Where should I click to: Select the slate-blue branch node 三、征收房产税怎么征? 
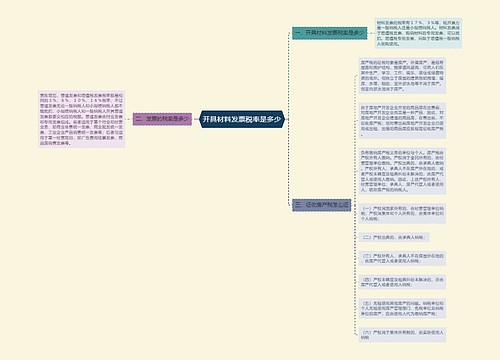coord(322,205)
